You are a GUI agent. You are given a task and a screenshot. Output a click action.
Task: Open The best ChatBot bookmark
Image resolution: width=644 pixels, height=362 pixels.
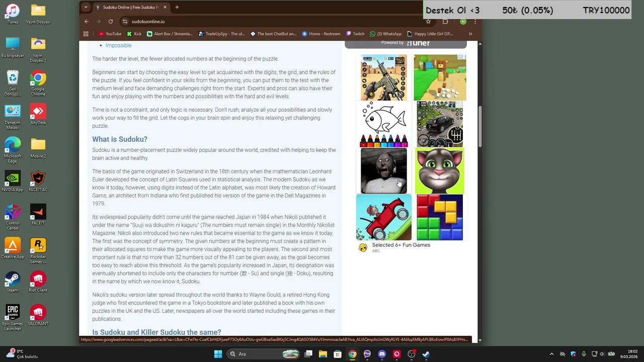click(273, 34)
